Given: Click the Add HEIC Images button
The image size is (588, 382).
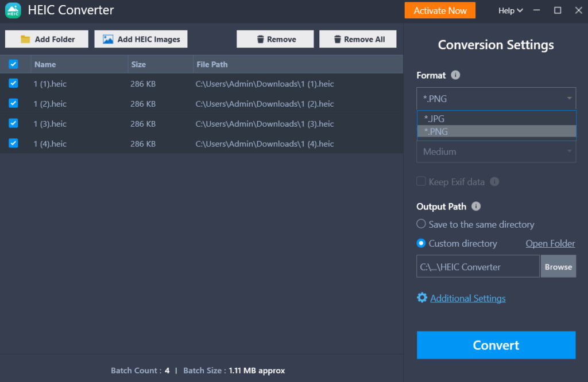Looking at the screenshot, I should pos(141,39).
